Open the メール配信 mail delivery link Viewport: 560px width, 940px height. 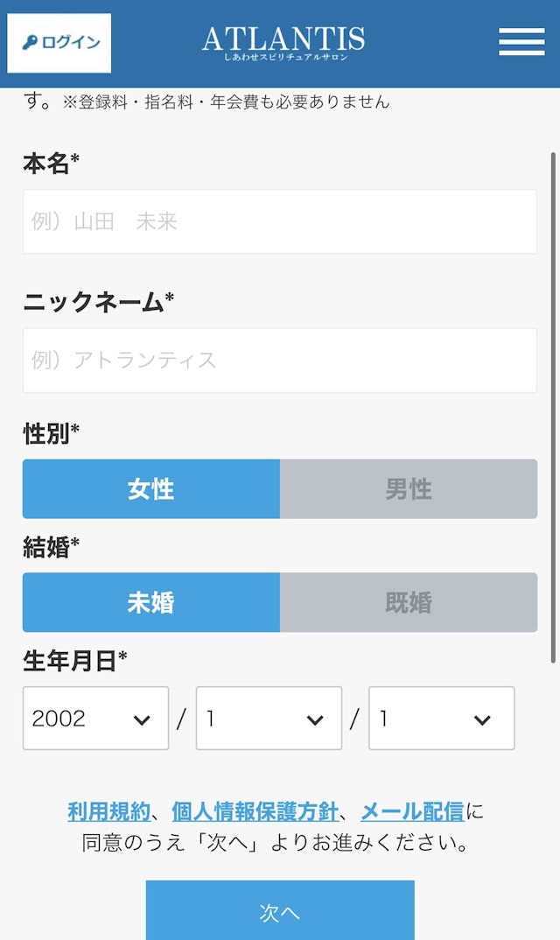412,811
